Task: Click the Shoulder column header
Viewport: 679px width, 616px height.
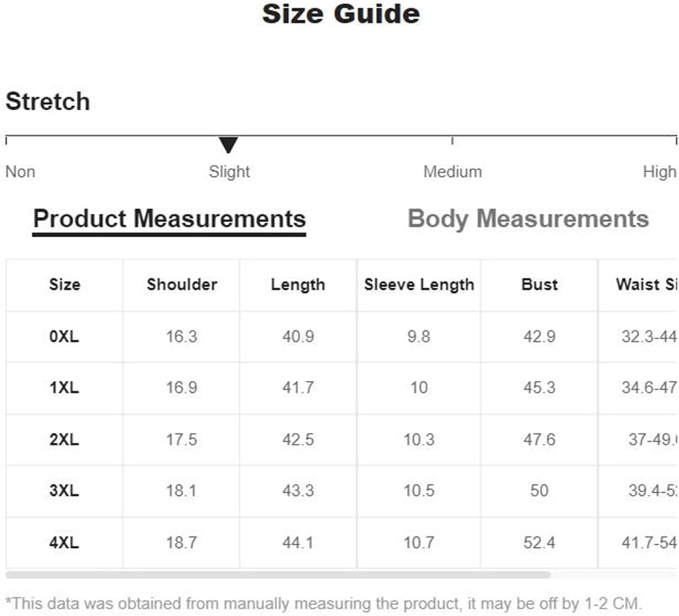Action: click(182, 285)
